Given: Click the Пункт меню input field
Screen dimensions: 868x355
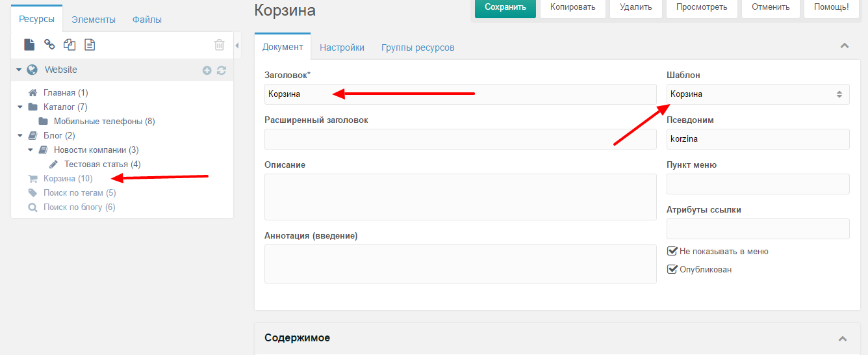Looking at the screenshot, I should (x=758, y=184).
